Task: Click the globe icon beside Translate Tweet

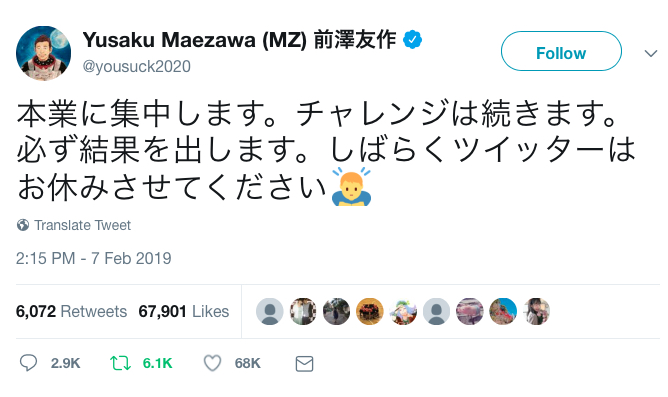Action: [23, 225]
